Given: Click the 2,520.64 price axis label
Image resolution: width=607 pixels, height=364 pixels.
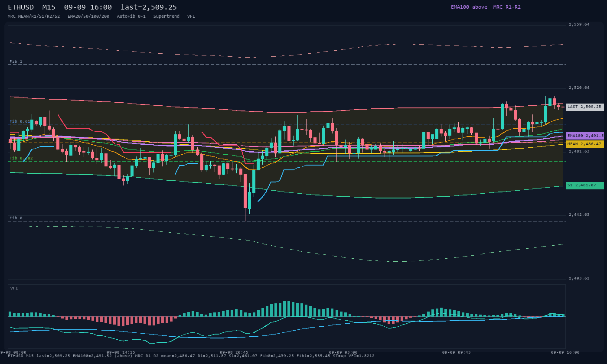Looking at the screenshot, I should (579, 88).
